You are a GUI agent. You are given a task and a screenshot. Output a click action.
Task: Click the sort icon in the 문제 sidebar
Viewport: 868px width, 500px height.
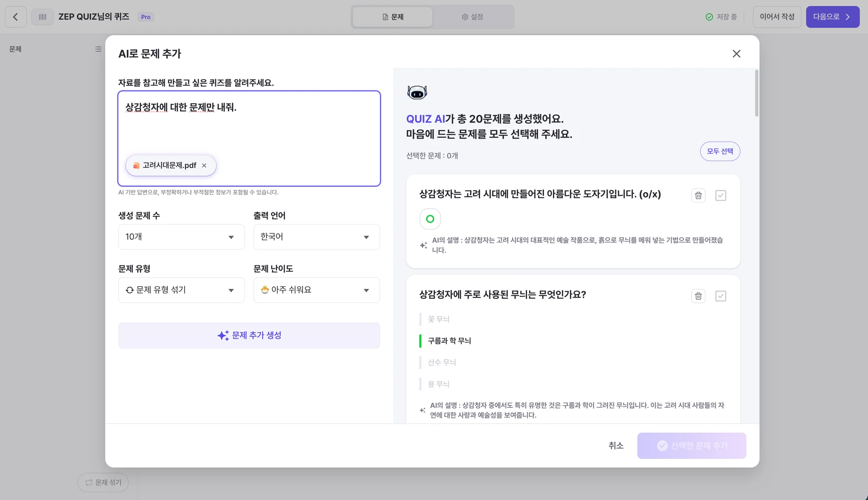click(98, 49)
